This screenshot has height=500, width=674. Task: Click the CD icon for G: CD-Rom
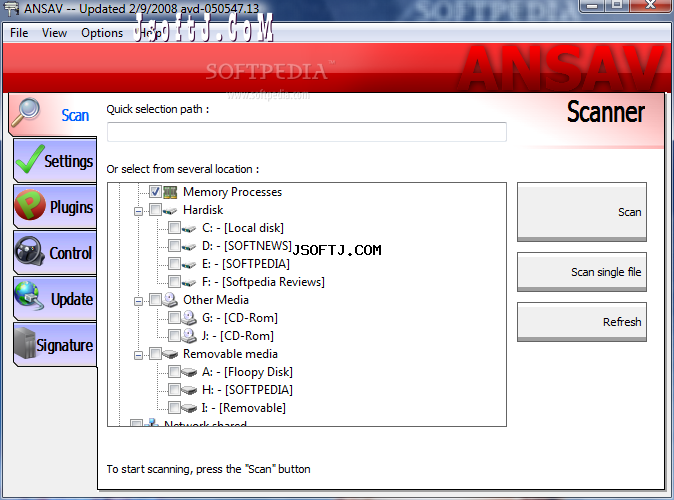tap(189, 318)
